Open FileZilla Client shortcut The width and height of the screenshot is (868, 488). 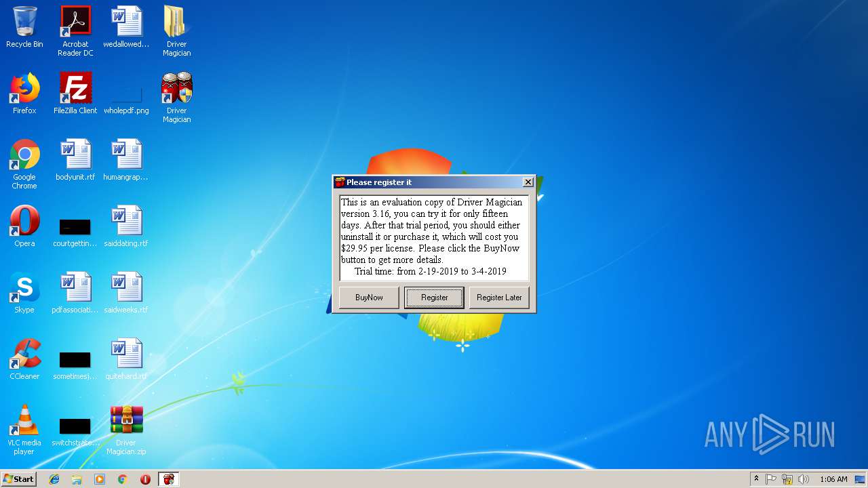(x=75, y=94)
